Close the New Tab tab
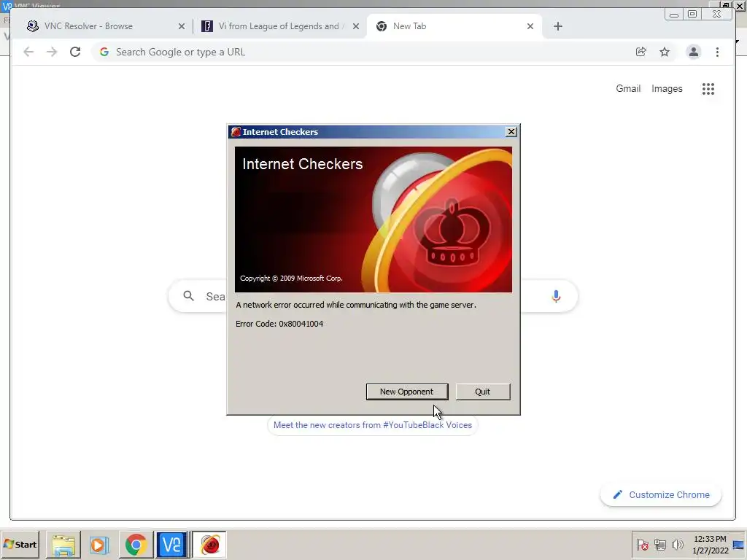The image size is (747, 560). pyautogui.click(x=530, y=27)
